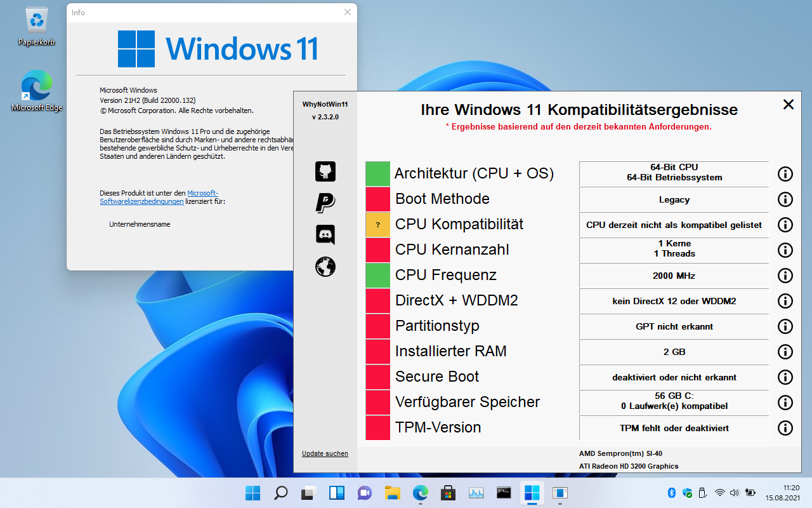Click the ATI Radeon HD 3200 Graphics text

[628, 466]
